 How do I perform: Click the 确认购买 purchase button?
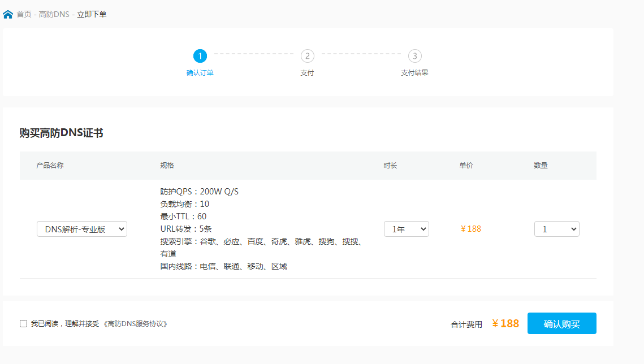pos(561,323)
